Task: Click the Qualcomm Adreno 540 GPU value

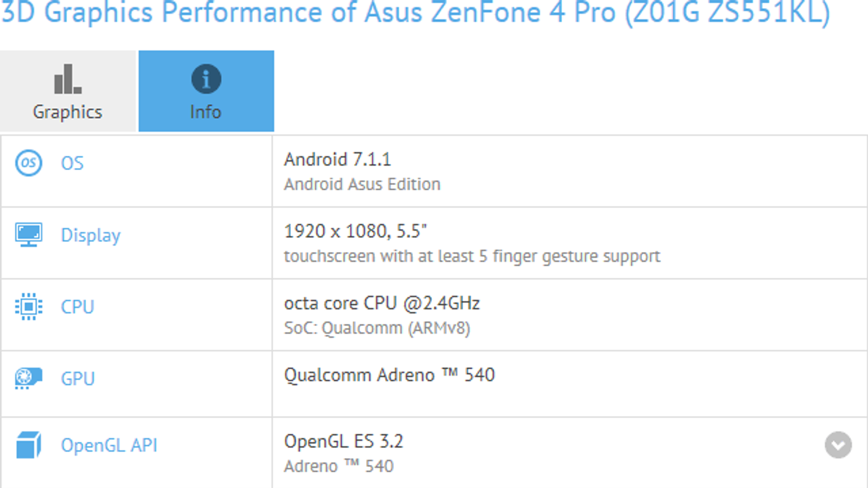Action: pos(389,375)
